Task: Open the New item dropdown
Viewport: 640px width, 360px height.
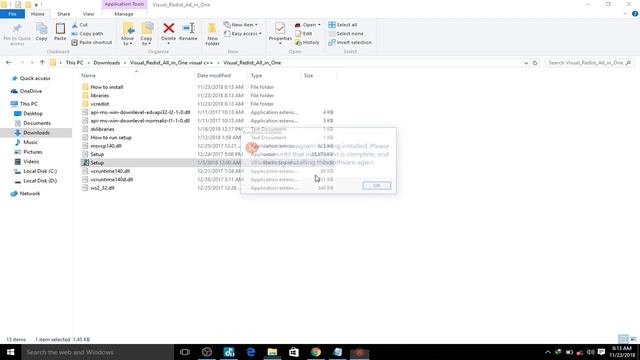Action: (241, 25)
